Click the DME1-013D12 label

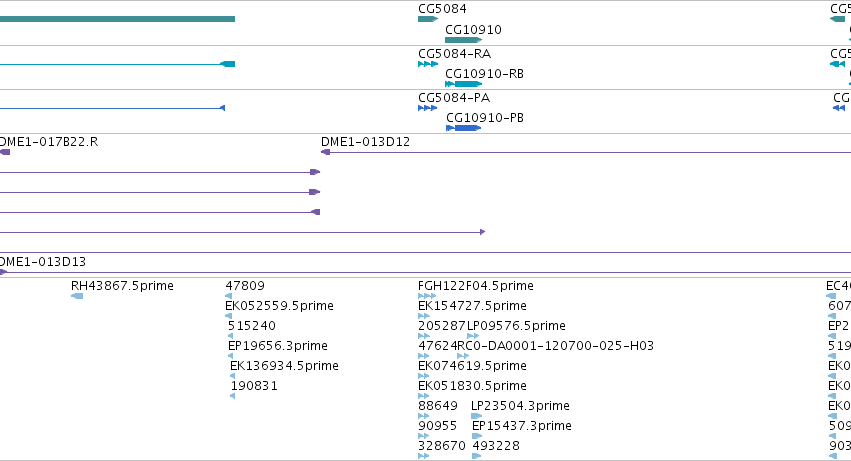[365, 142]
